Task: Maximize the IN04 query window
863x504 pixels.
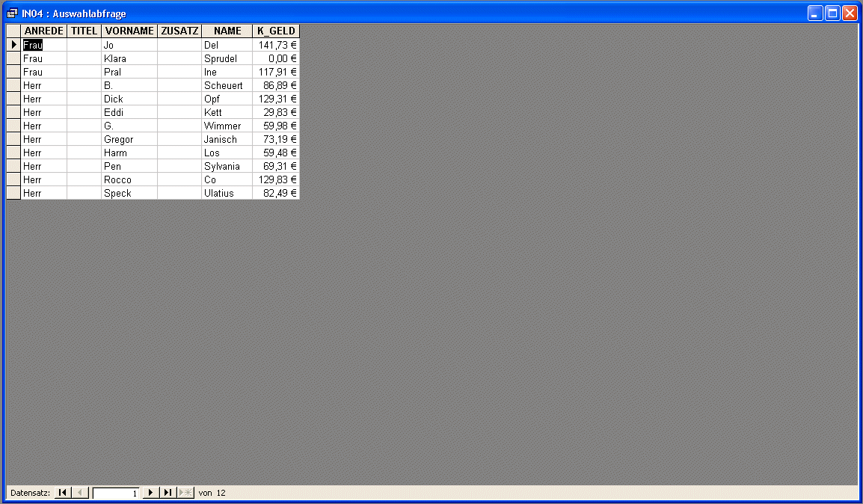Action: tap(833, 13)
